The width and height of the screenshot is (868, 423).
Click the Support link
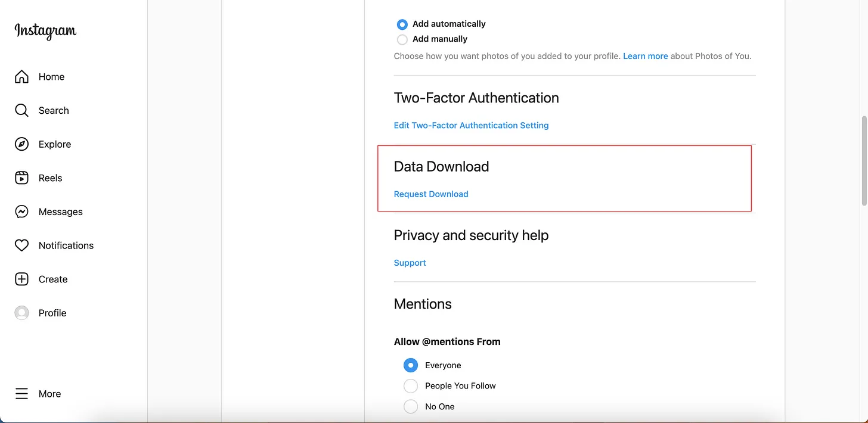click(x=410, y=263)
